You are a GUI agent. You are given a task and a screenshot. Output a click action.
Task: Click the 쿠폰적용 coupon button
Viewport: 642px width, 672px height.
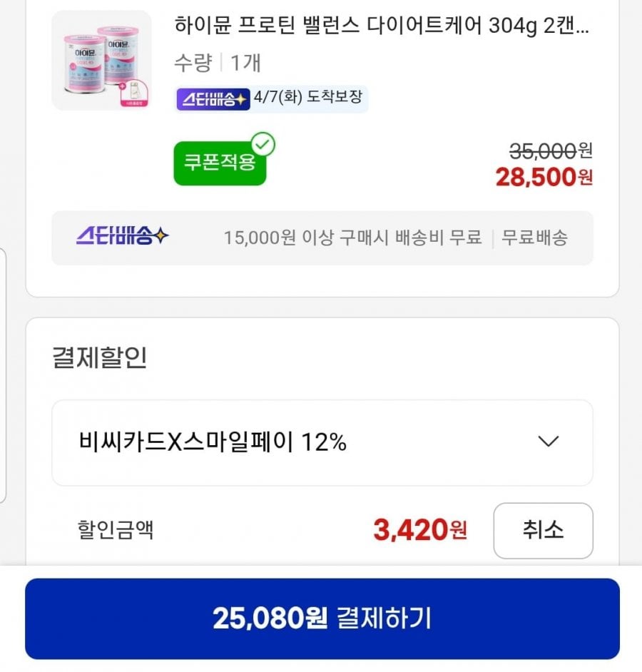[220, 163]
